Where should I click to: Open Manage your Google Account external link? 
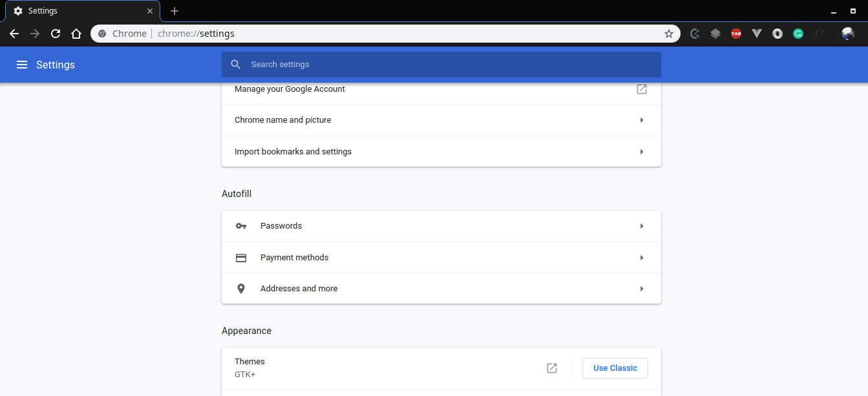(x=641, y=89)
